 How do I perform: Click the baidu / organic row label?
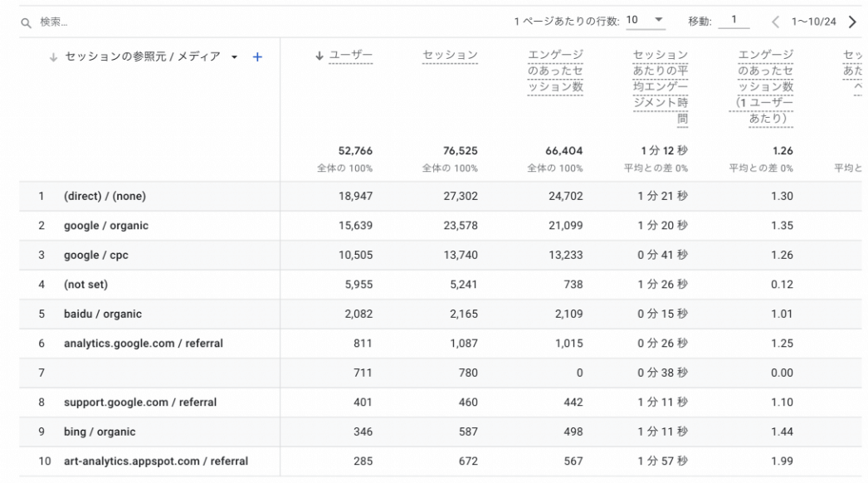tap(103, 314)
